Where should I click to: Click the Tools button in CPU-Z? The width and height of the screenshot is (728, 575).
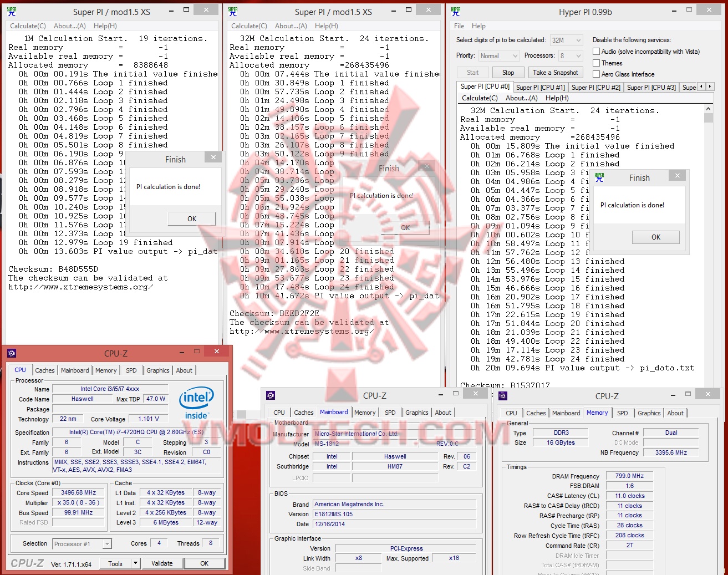click(x=115, y=563)
